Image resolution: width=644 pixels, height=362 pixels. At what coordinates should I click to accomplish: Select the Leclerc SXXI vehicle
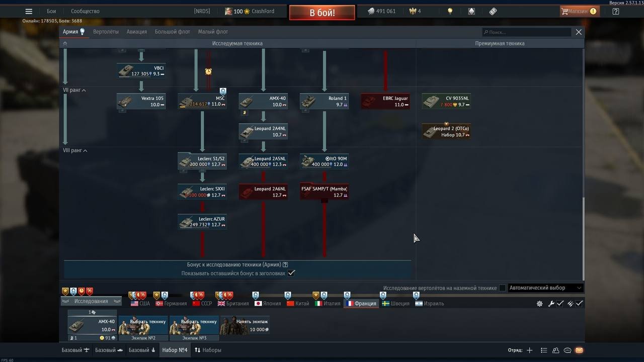[202, 192]
